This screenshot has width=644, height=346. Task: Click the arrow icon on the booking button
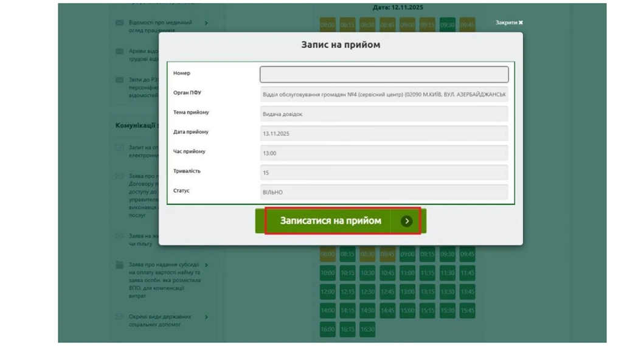coord(406,221)
